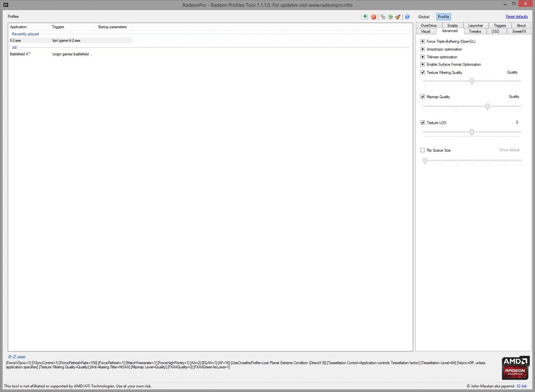Sort by Application column header
This screenshot has width=535, height=392.
[x=29, y=27]
